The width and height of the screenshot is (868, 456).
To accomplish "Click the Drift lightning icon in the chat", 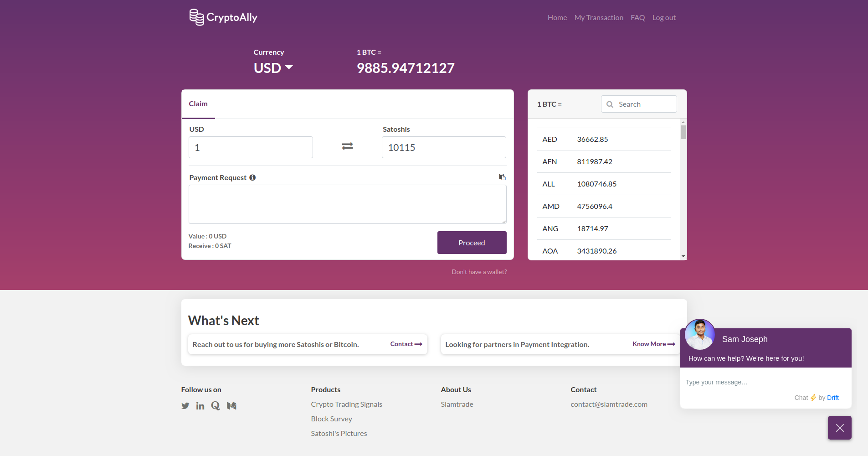I will tap(813, 397).
